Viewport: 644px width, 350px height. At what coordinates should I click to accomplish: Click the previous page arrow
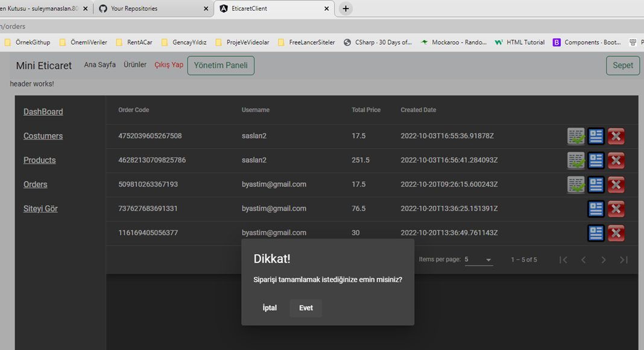point(583,259)
